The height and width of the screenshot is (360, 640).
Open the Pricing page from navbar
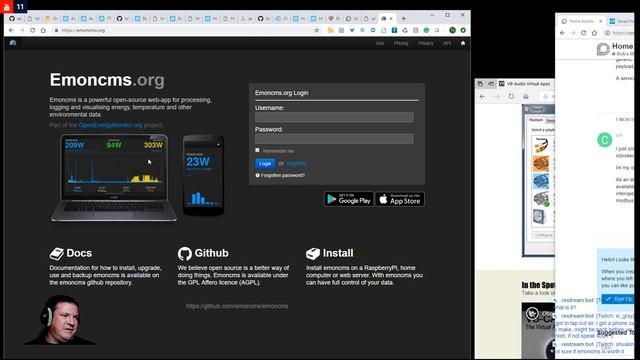click(x=401, y=43)
